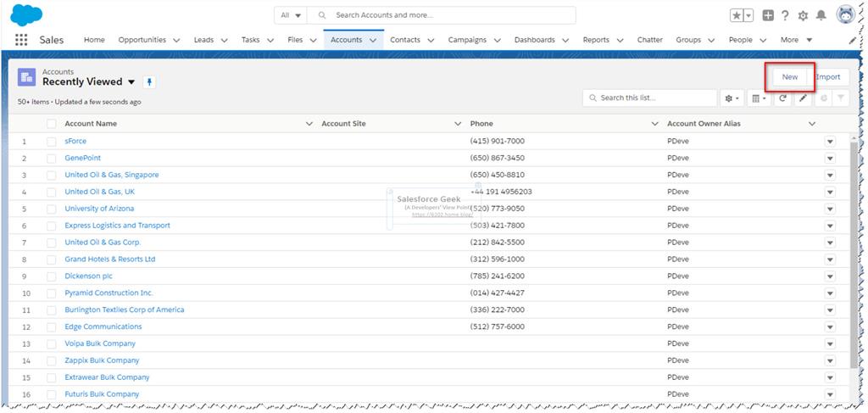The height and width of the screenshot is (413, 868).
Task: Check the Edge Communications row checkbox
Action: pos(52,327)
